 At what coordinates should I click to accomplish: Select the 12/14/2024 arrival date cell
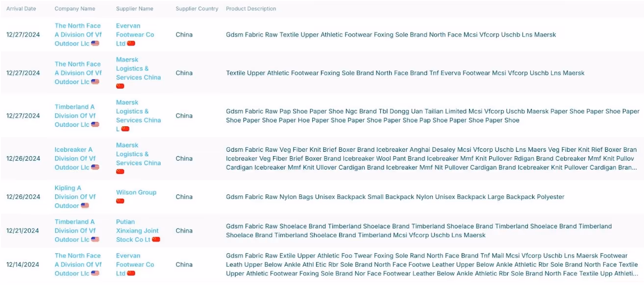coord(23,264)
